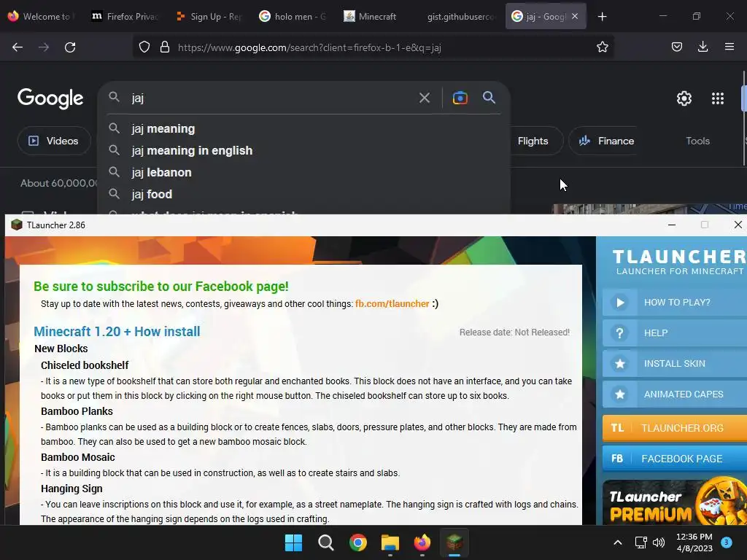Show hidden system tray icons

click(617, 542)
